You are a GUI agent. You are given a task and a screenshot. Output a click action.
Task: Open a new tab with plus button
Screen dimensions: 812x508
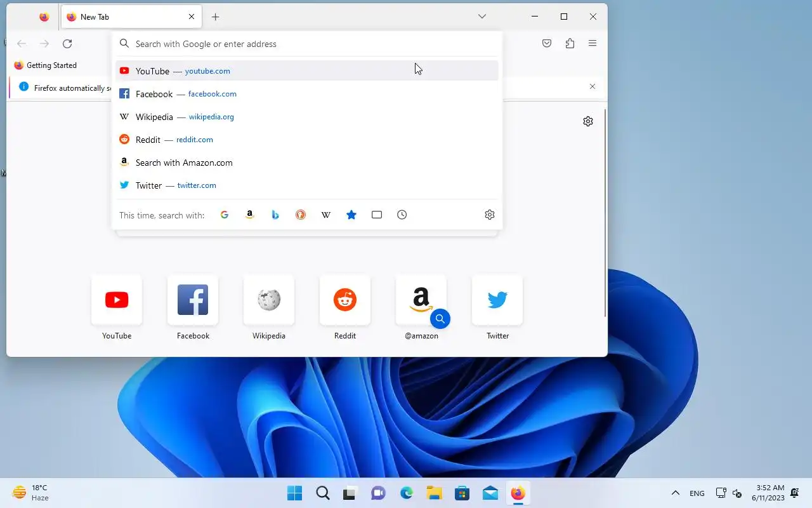[x=216, y=17]
